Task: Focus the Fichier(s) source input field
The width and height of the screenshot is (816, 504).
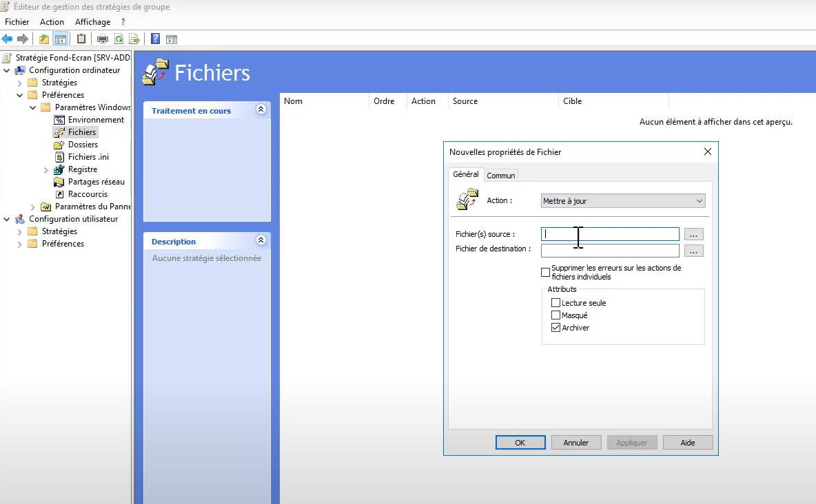Action: [610, 234]
